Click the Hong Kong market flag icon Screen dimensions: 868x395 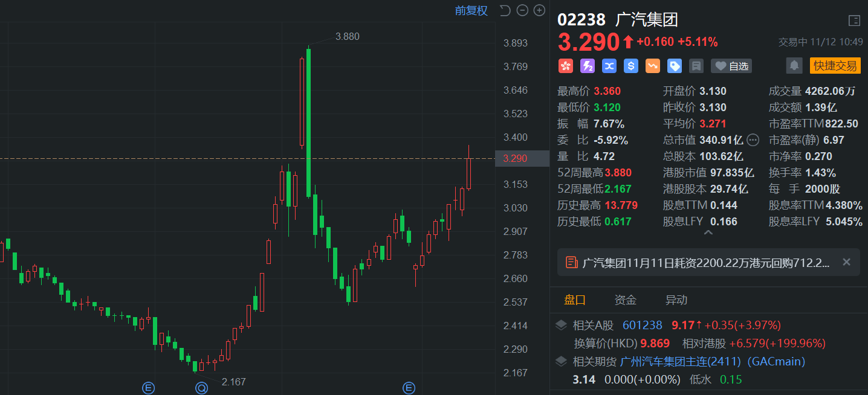coord(565,66)
